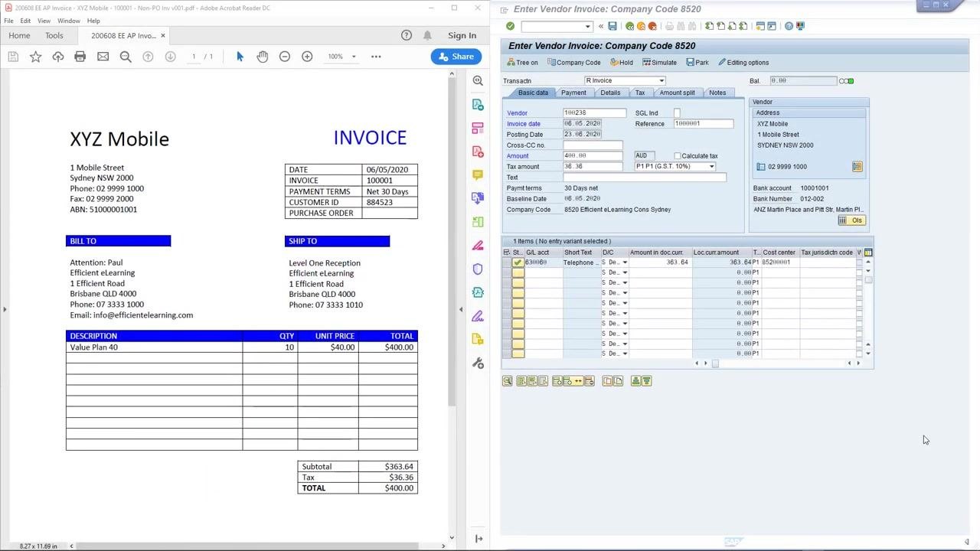Image resolution: width=980 pixels, height=551 pixels.
Task: Select the Acrobat hand pan tool
Action: tap(263, 57)
